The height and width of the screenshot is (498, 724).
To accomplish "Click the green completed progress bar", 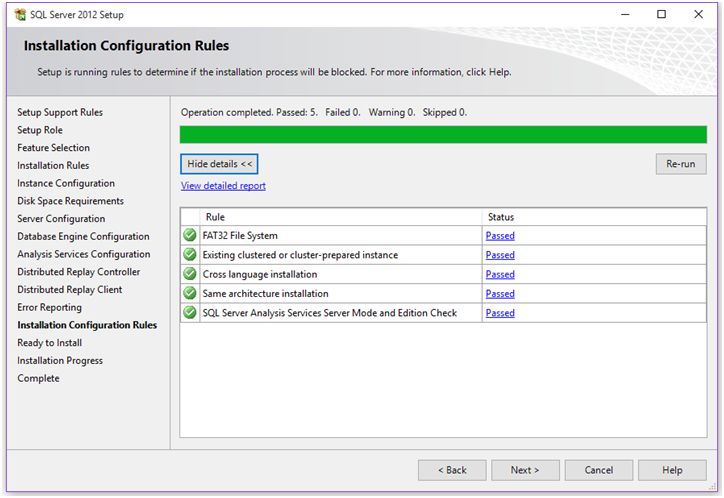I will tap(443, 134).
